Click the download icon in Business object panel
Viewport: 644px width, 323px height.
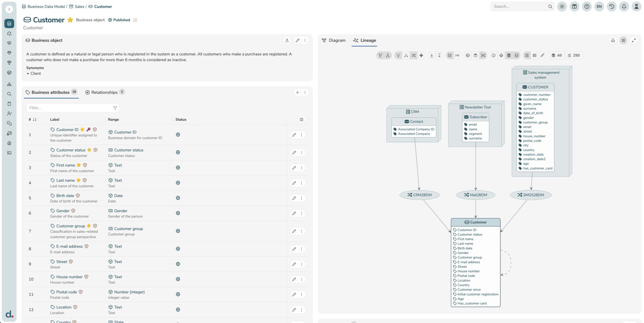[x=287, y=41]
